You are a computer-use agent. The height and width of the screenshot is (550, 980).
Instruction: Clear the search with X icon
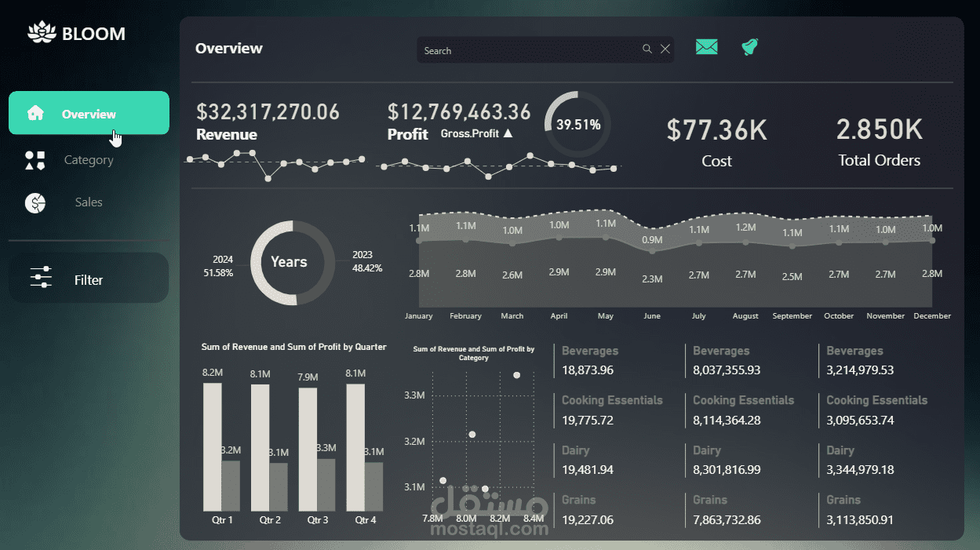(x=665, y=49)
